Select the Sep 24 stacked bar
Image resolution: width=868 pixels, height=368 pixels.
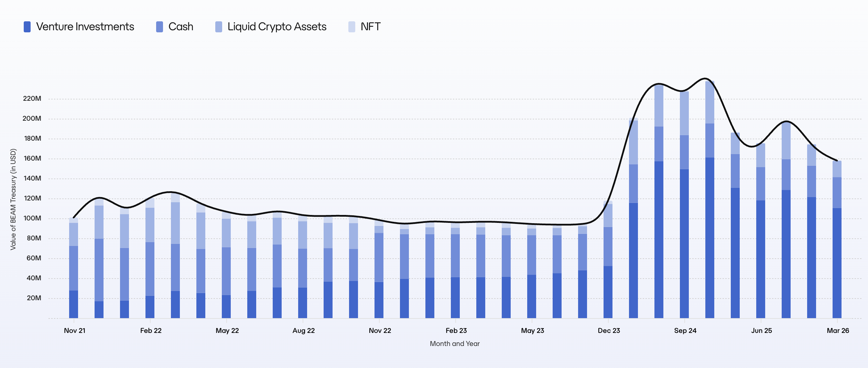(684, 205)
